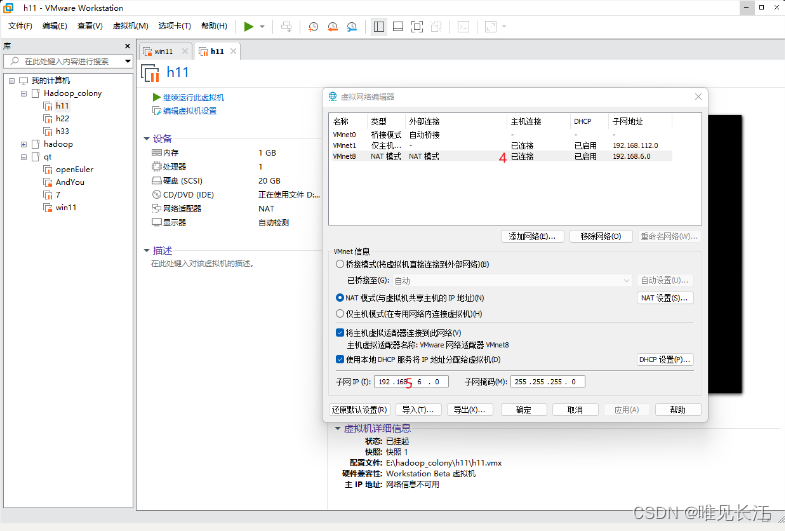Toggle the thumbnail bar view icon
This screenshot has height=531, width=785.
point(398,27)
